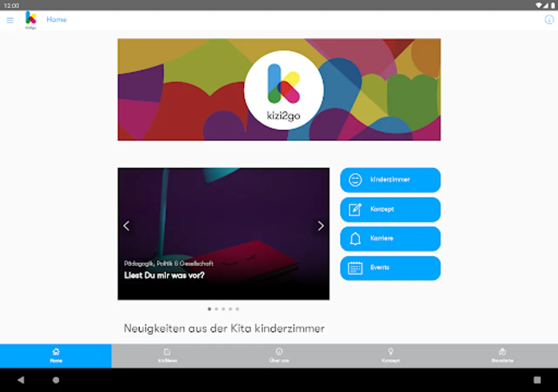
Task: Jump to second carousel dot
Action: pyautogui.click(x=216, y=309)
